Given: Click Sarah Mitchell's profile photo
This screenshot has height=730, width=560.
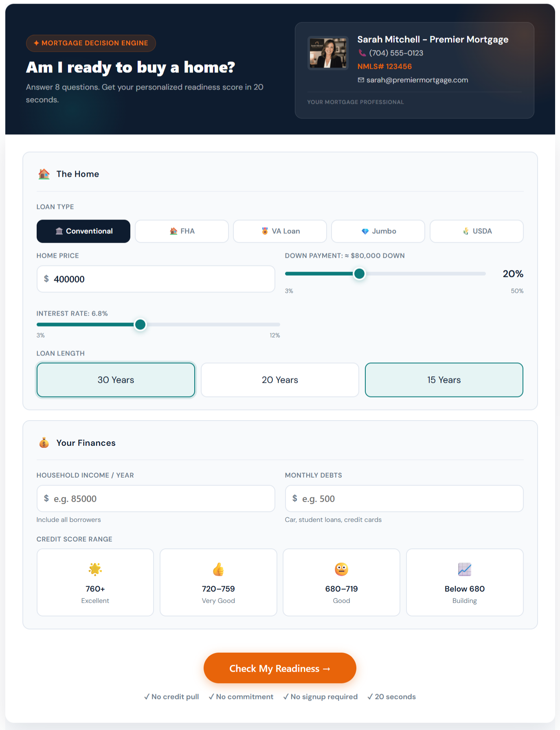Looking at the screenshot, I should (x=328, y=53).
